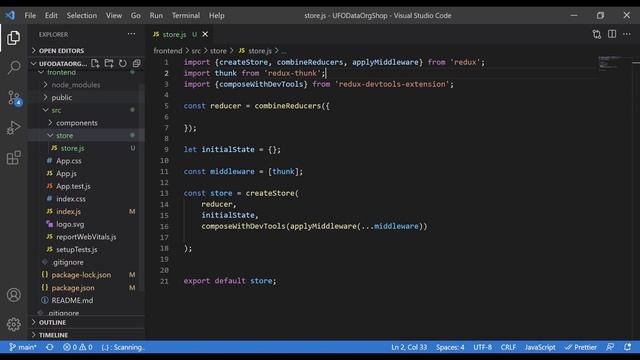Open reportWebVitals.js in the file tree
640x360 pixels.
[86, 237]
